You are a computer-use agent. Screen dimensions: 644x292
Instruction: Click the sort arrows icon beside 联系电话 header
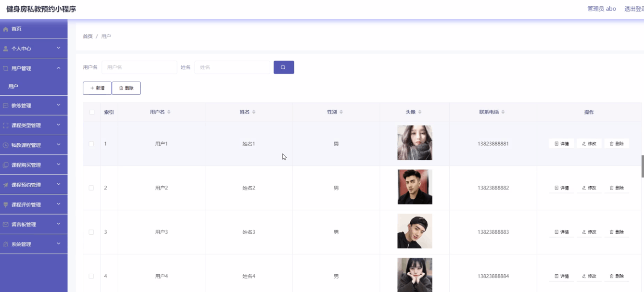(503, 112)
